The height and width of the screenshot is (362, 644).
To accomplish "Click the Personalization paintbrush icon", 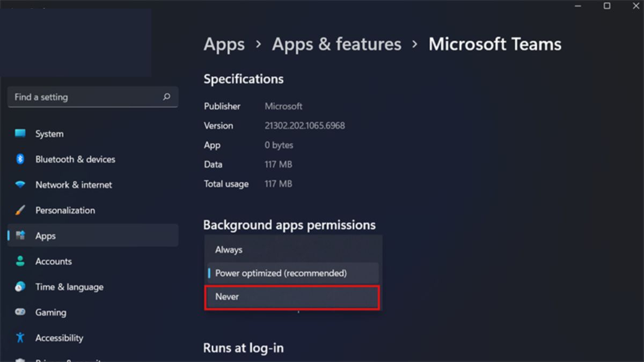I will point(20,210).
